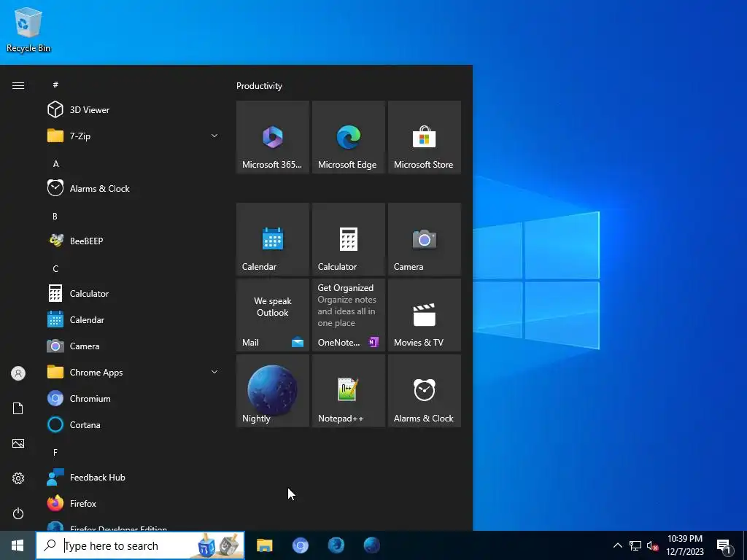The image size is (747, 560).
Task: Open the user account icon
Action: point(18,373)
